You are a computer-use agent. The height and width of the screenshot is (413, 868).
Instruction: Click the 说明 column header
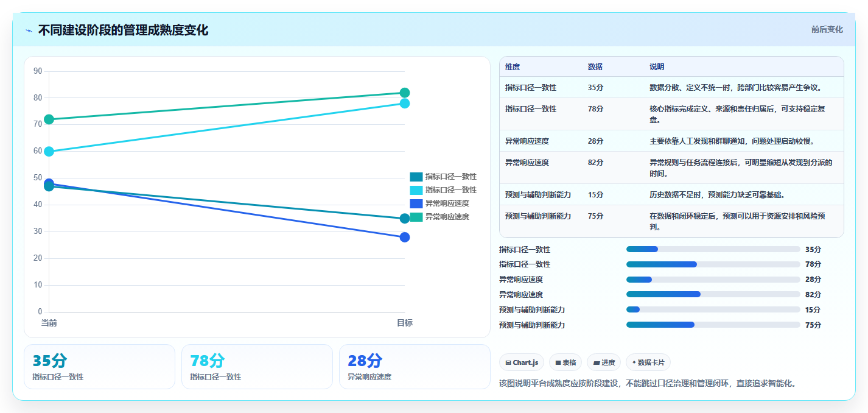(657, 67)
